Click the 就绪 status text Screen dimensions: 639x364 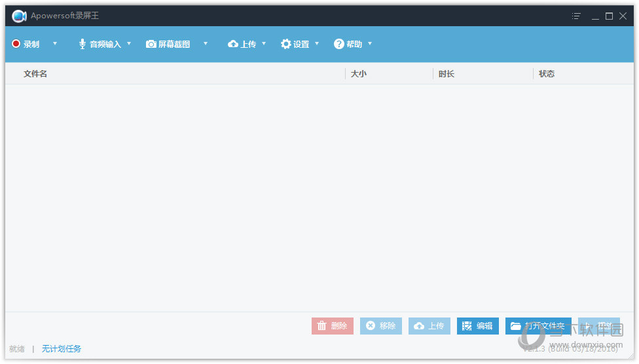pyautogui.click(x=17, y=349)
